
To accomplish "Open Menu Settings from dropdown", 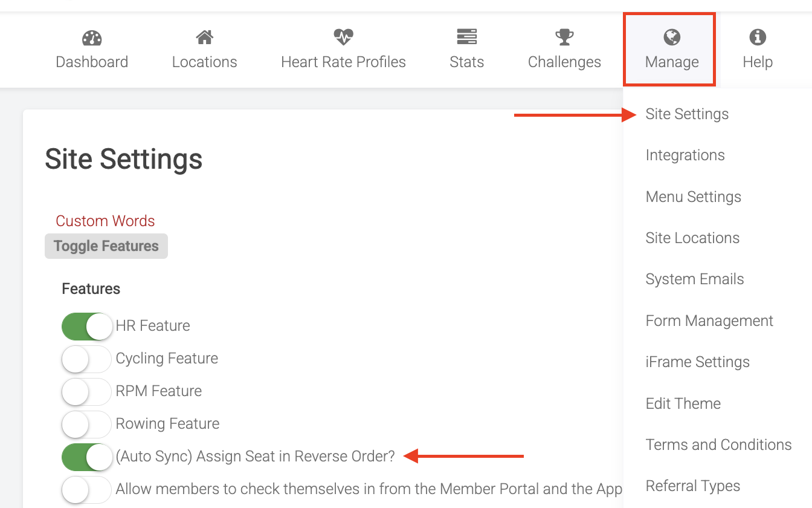I will click(693, 197).
